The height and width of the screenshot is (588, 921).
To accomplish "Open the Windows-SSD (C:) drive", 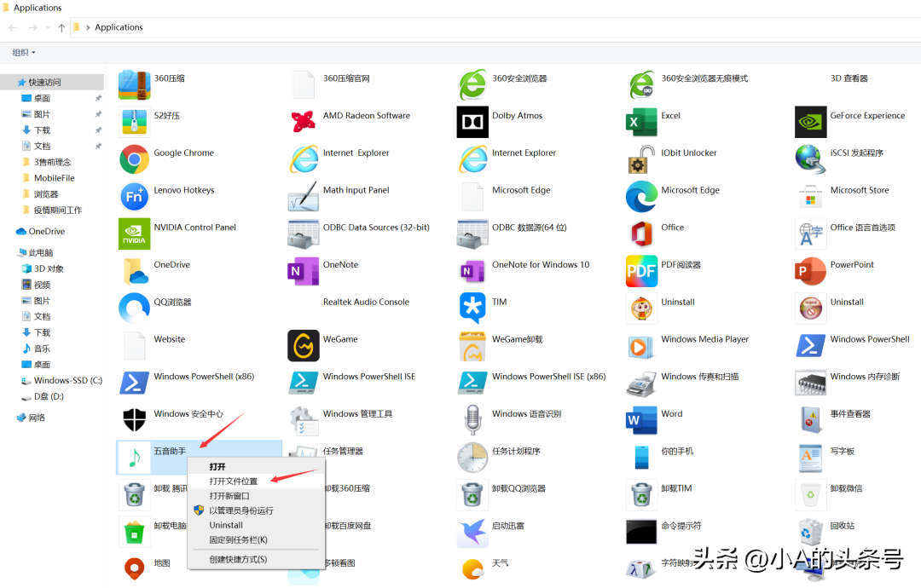I will click(67, 380).
